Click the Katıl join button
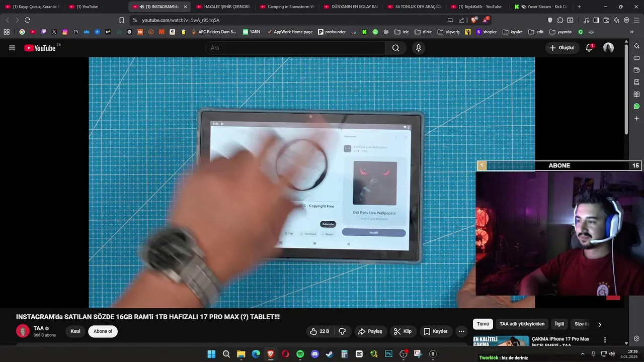The image size is (644, 362). (75, 331)
